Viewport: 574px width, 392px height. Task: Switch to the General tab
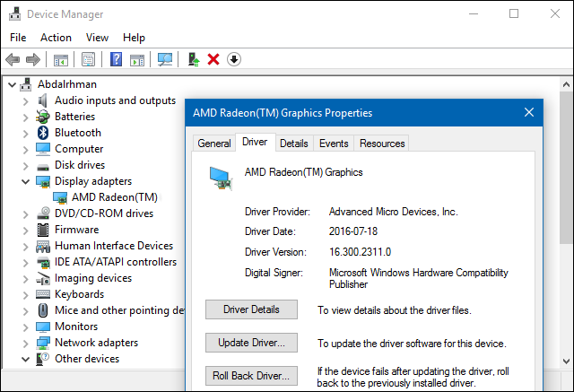tap(214, 144)
